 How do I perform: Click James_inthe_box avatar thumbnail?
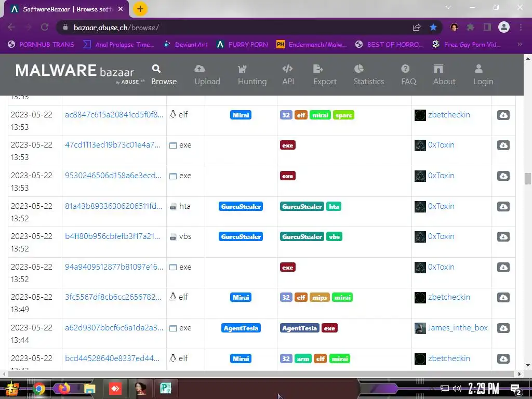coord(420,328)
